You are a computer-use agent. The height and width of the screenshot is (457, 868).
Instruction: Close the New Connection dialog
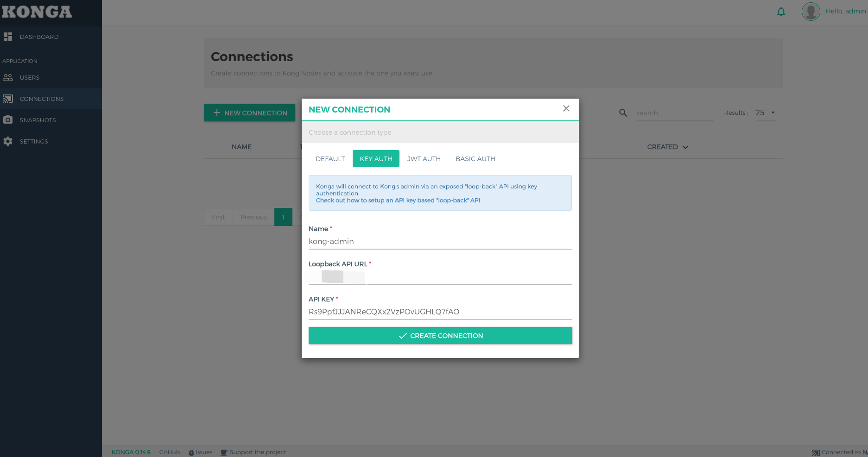pyautogui.click(x=566, y=108)
